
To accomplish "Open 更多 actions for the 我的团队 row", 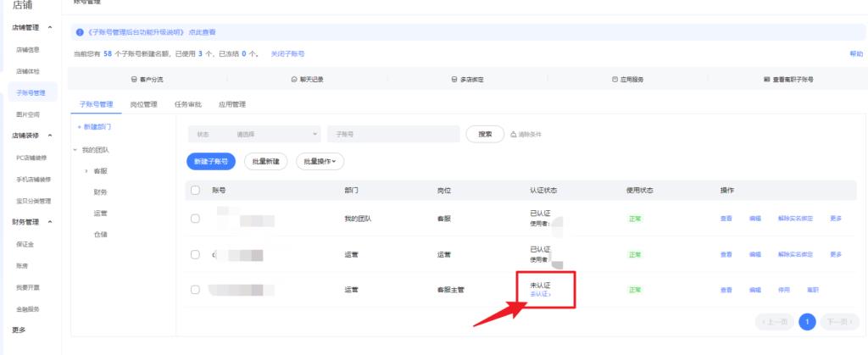I will 836,219.
